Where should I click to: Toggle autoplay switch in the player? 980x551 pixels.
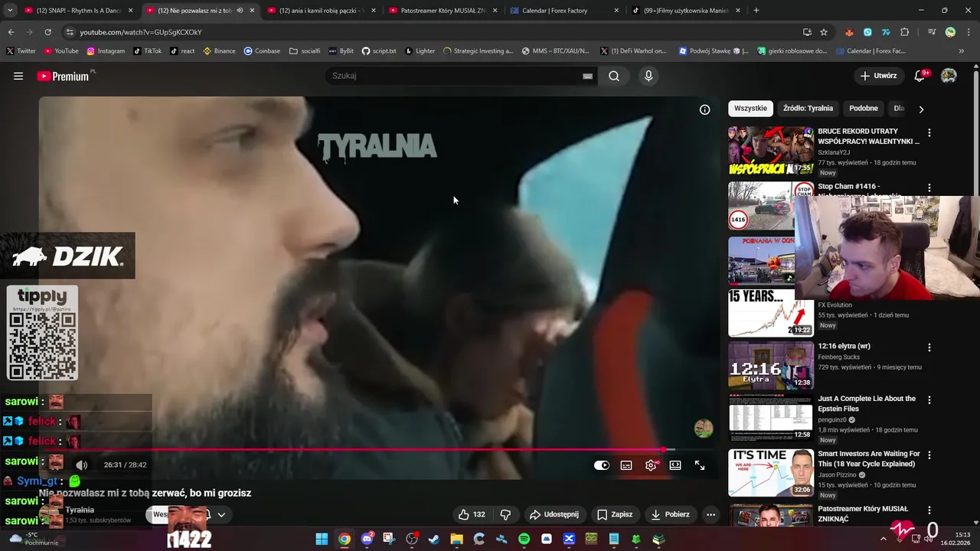(x=602, y=465)
